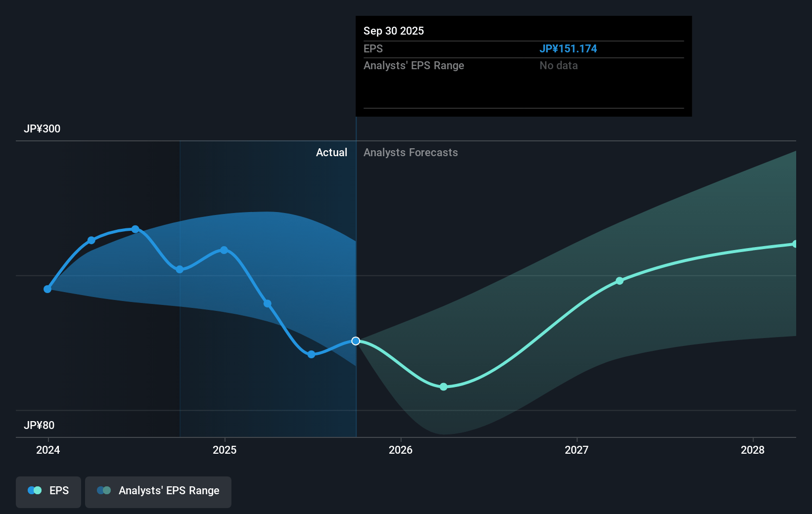812x514 pixels.
Task: Toggle the Analysts' EPS Range legend series
Action: coord(158,491)
